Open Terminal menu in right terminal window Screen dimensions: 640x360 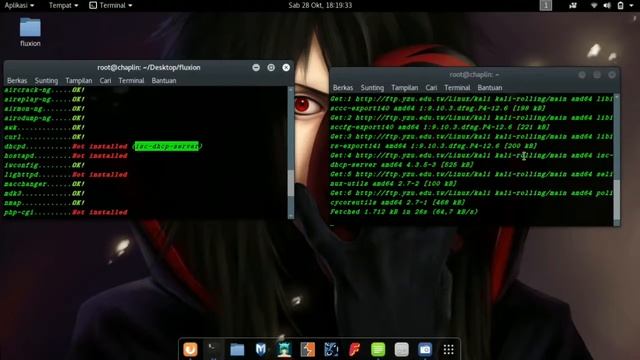tap(457, 87)
